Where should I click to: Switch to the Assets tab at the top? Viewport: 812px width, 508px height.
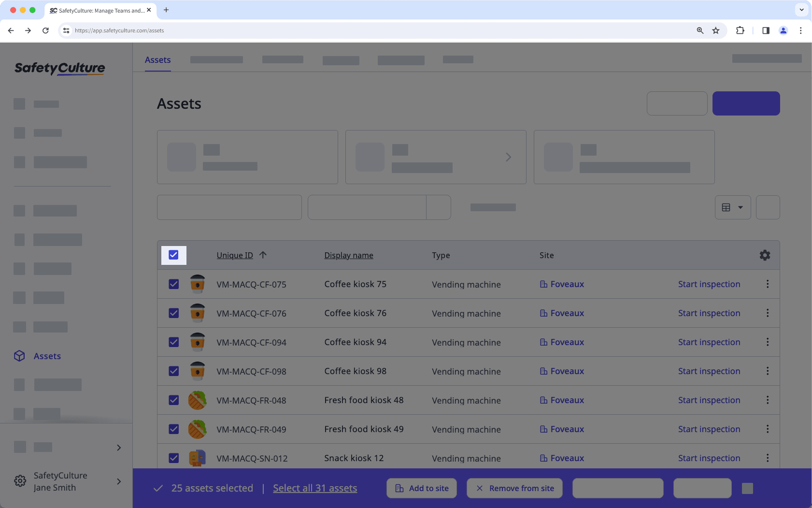[157, 59]
